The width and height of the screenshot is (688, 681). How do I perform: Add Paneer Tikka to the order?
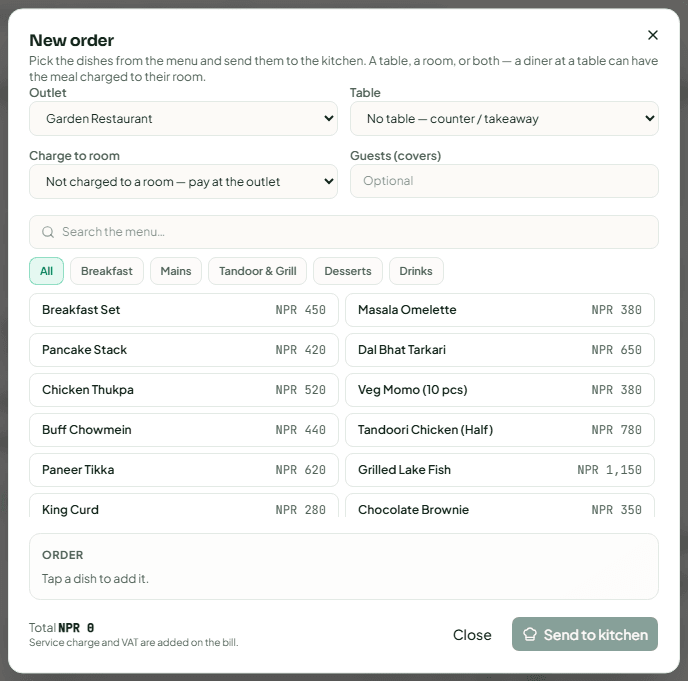184,470
